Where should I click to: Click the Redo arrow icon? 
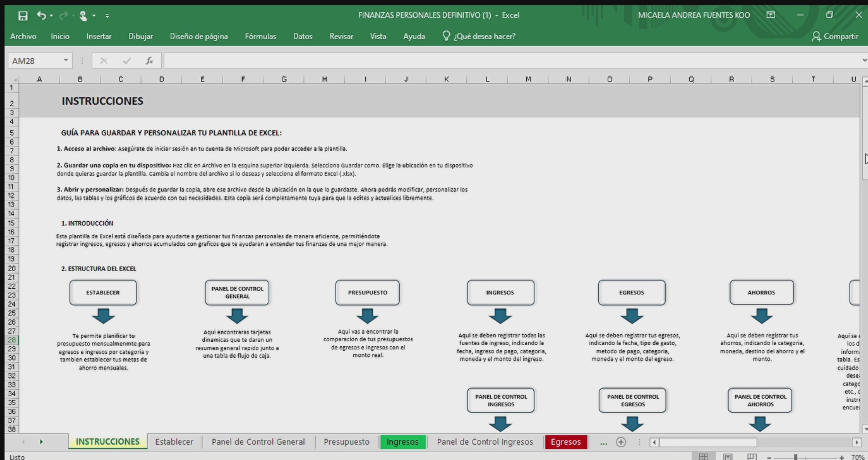(x=63, y=16)
